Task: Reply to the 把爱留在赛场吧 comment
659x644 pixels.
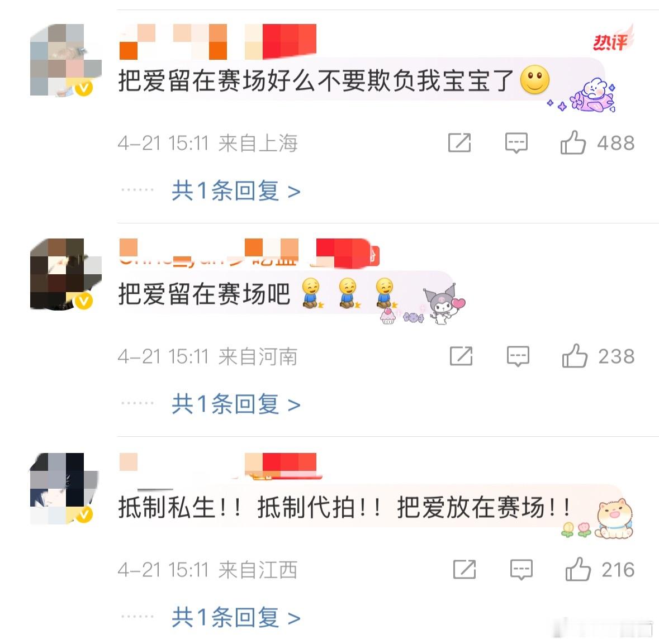Action: click(518, 357)
